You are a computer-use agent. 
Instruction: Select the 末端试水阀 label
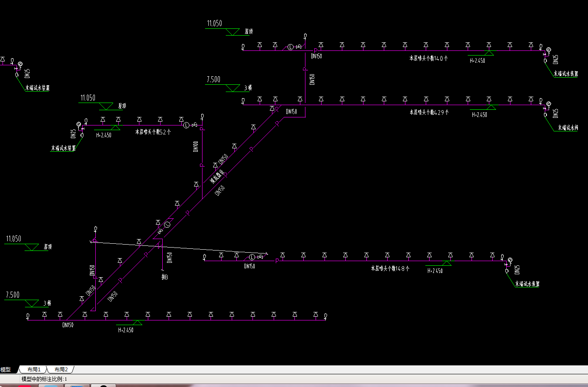[568, 128]
